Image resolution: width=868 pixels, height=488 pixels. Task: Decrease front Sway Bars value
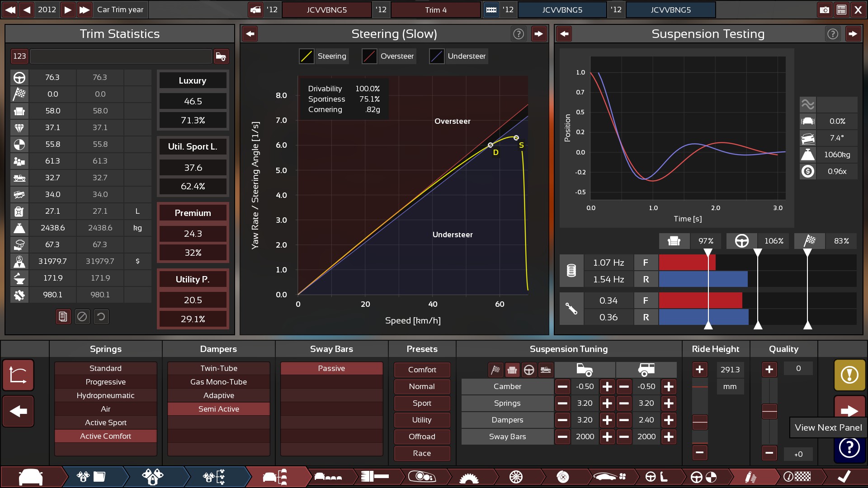tap(562, 437)
